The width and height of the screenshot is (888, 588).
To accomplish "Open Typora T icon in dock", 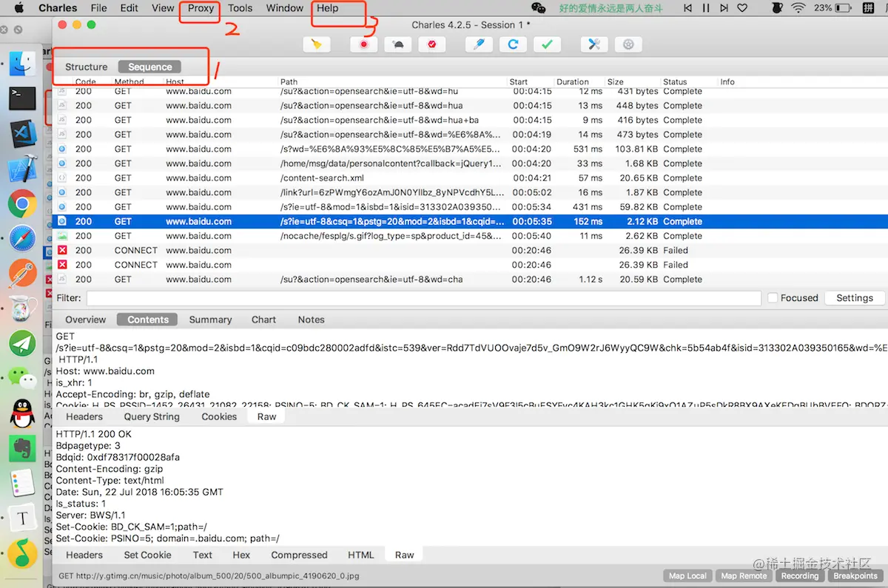I will pyautogui.click(x=23, y=518).
